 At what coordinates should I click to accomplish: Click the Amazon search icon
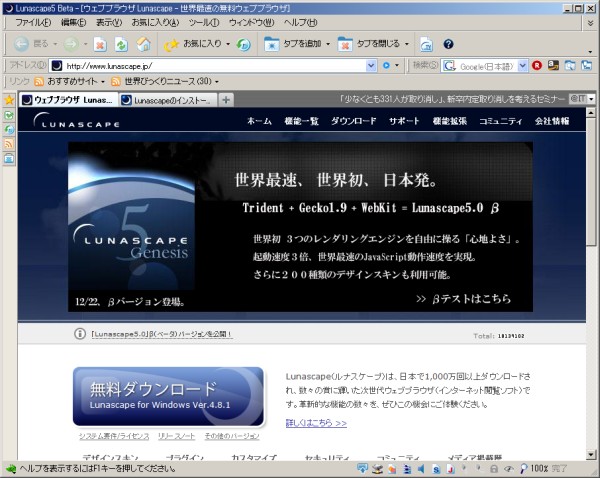[553, 66]
